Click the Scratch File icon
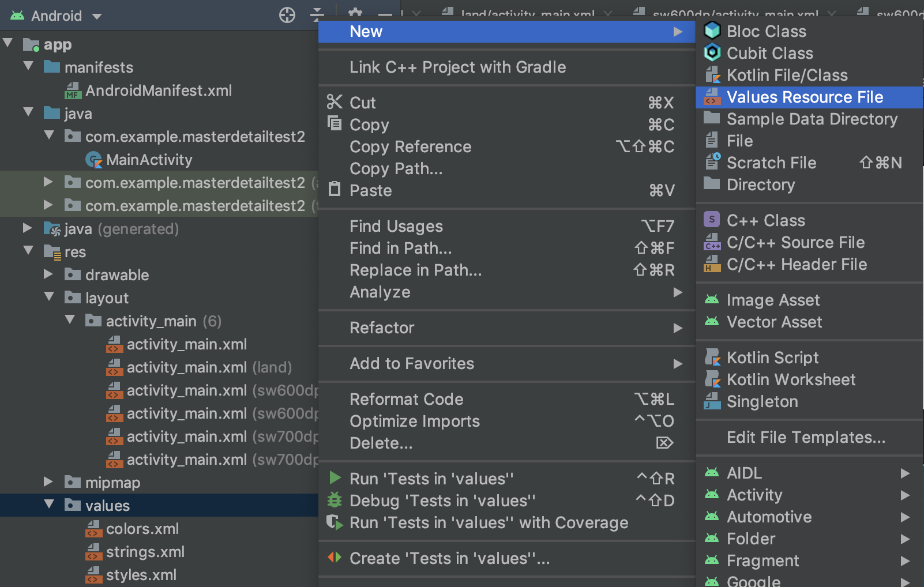Screen dimensions: 924x587 pos(712,162)
